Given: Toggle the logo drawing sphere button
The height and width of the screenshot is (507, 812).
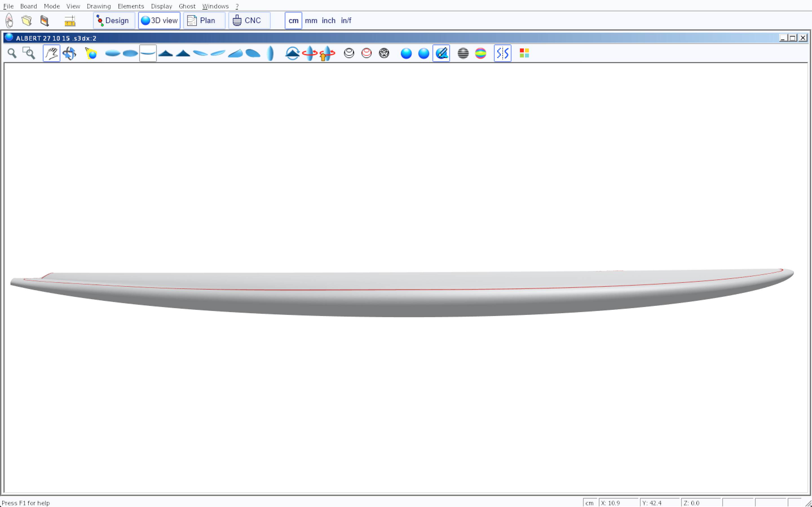Looking at the screenshot, I should coord(441,53).
